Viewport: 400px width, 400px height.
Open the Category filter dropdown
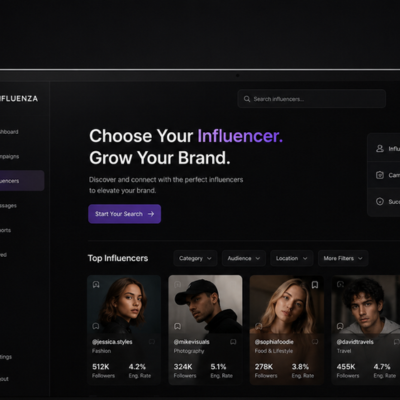(x=195, y=258)
